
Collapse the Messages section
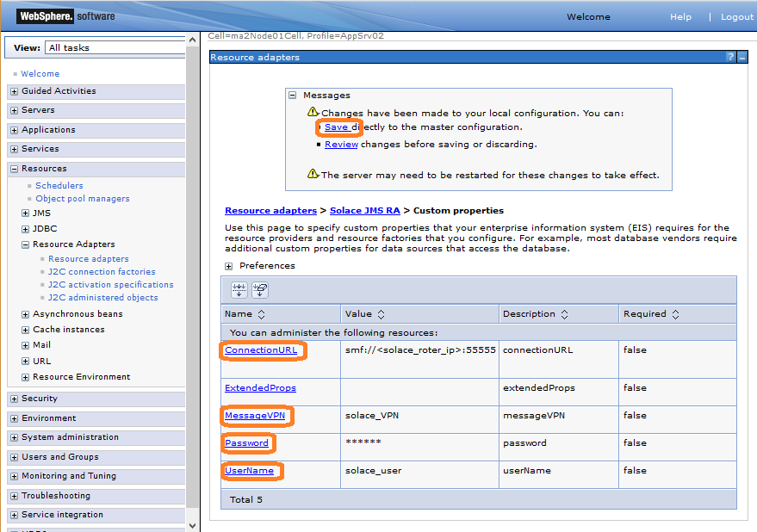click(293, 96)
